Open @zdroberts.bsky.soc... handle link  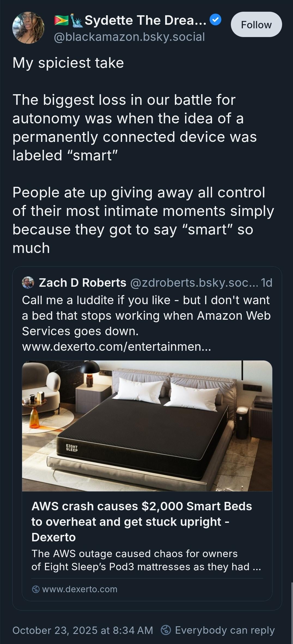tap(194, 283)
